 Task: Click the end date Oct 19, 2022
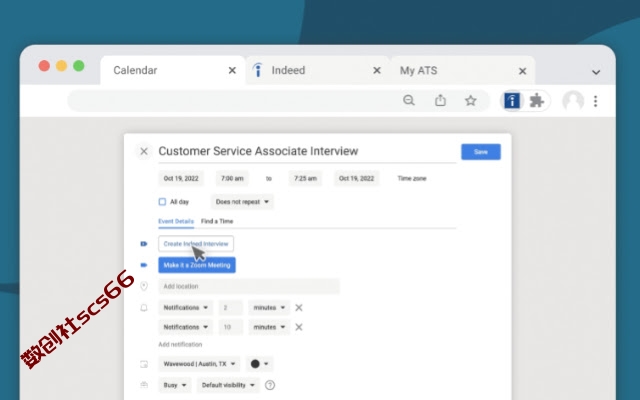[x=356, y=178]
